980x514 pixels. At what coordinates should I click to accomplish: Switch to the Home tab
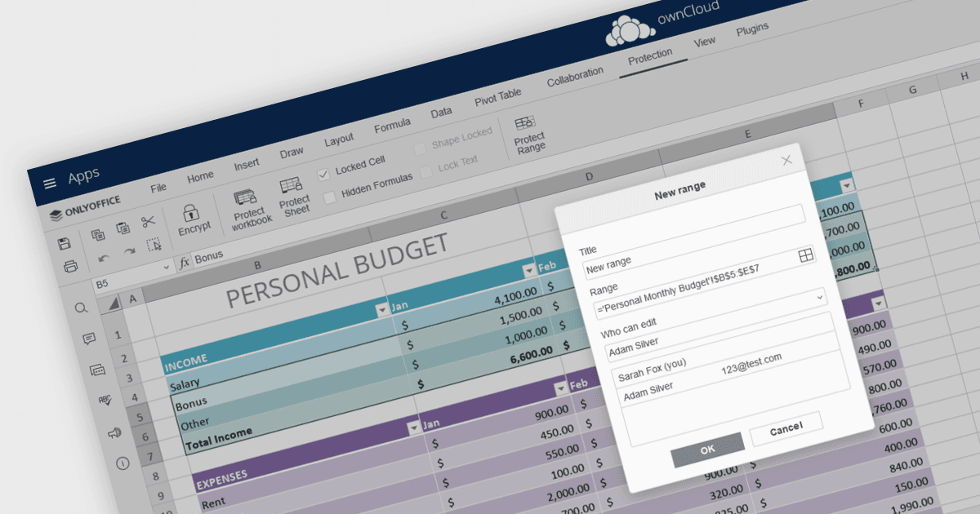200,176
